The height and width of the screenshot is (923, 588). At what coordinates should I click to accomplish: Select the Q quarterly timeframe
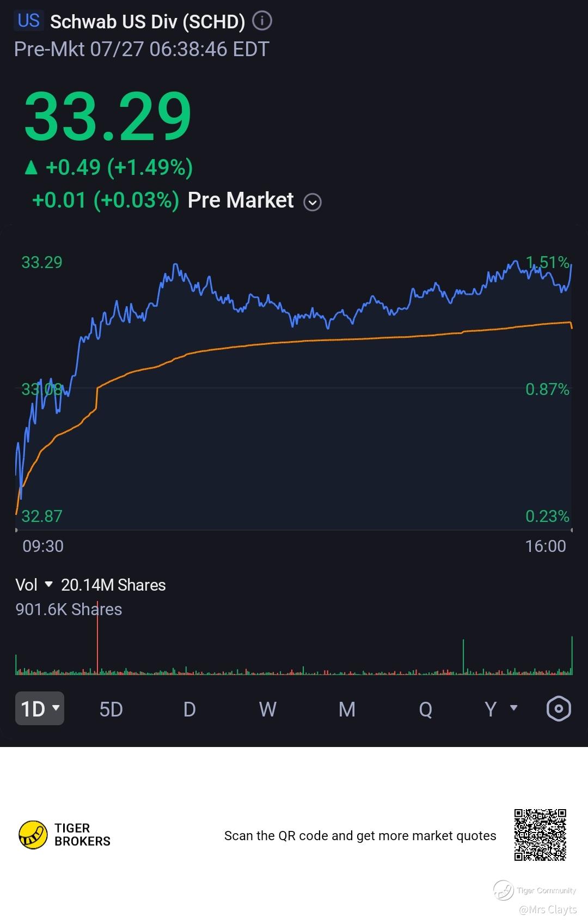(426, 709)
